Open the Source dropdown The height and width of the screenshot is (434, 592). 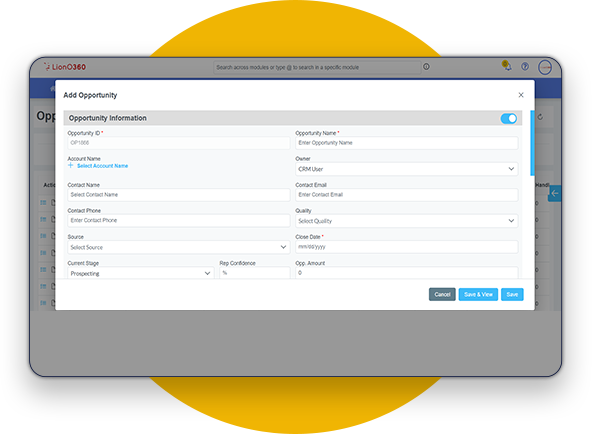[179, 247]
